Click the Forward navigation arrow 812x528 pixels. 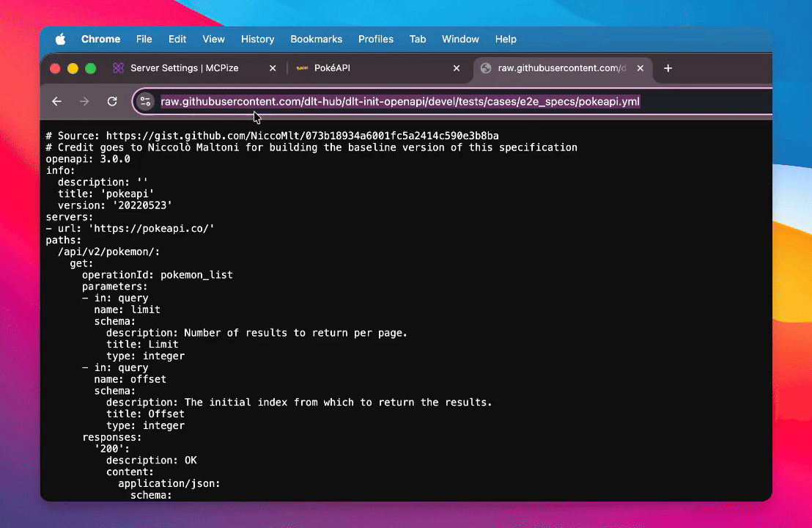point(84,102)
